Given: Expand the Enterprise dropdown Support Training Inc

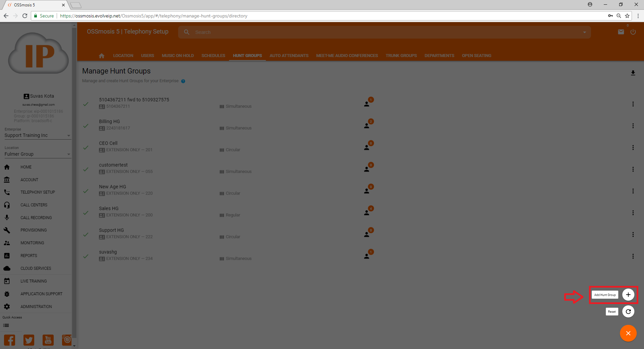Looking at the screenshot, I should tap(37, 135).
